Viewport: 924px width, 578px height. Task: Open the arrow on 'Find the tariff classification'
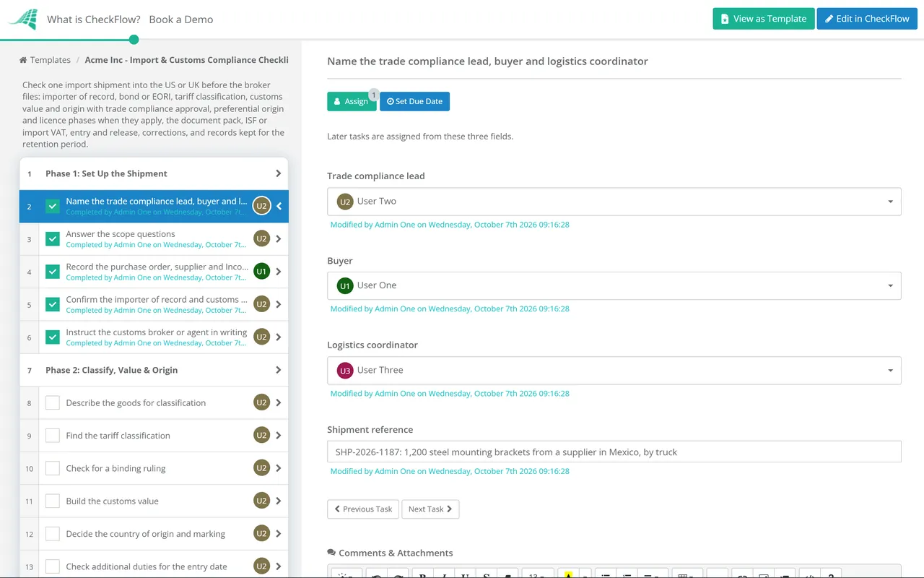click(x=279, y=436)
